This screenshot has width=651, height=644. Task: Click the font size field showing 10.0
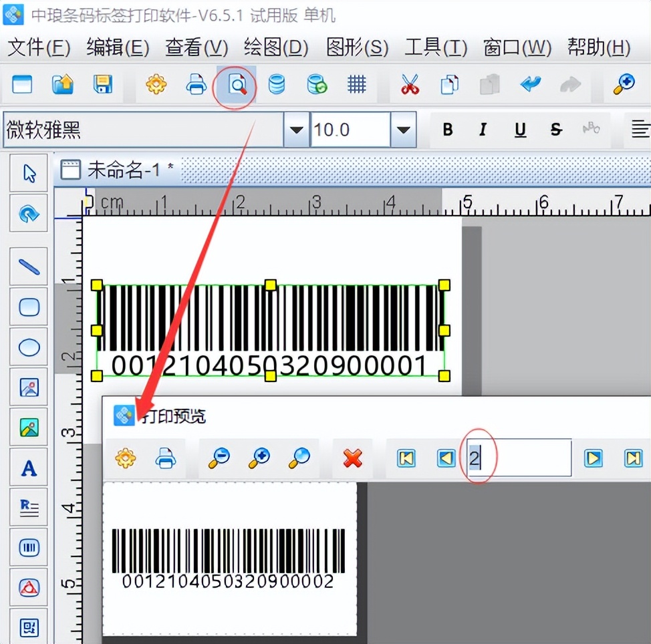[x=351, y=130]
